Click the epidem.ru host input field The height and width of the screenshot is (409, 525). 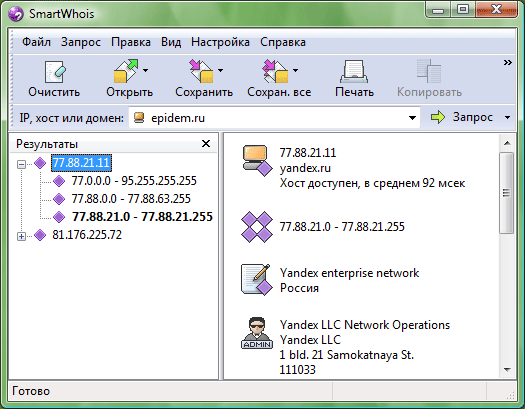275,118
